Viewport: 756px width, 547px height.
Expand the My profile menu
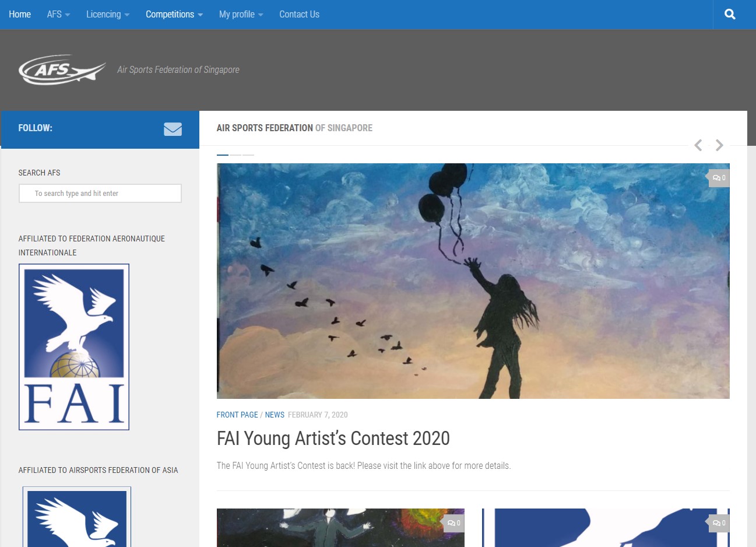tap(241, 15)
